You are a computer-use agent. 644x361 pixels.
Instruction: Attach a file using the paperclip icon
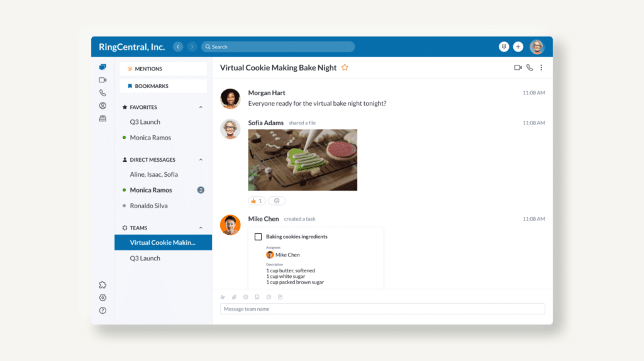[x=234, y=297]
